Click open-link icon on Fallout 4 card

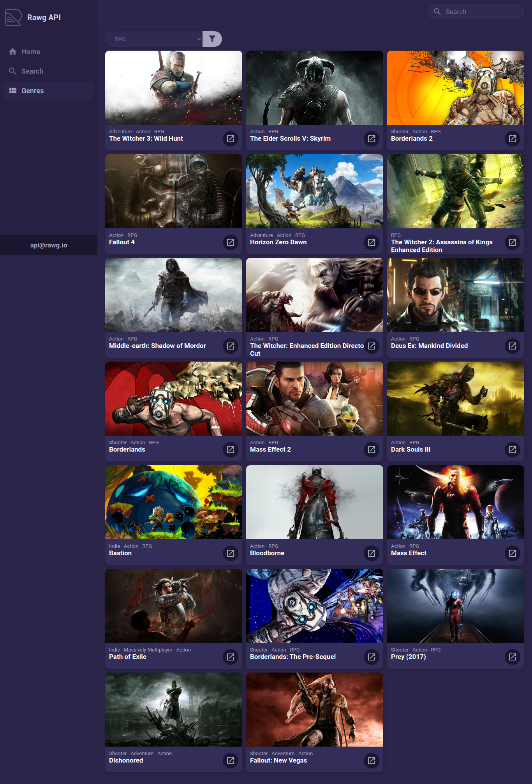tap(231, 242)
